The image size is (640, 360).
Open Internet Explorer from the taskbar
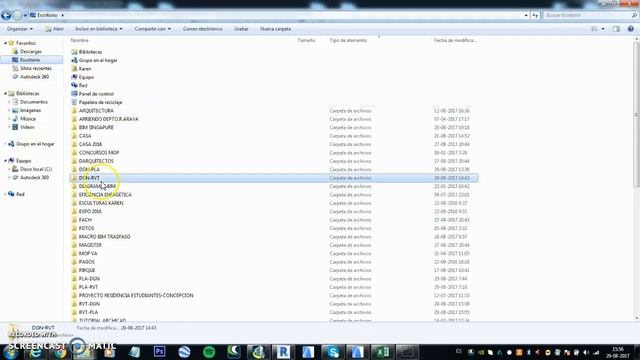point(36,352)
